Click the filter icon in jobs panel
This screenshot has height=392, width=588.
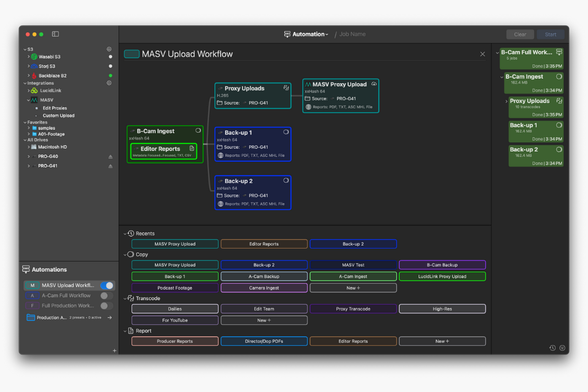pyautogui.click(x=562, y=348)
